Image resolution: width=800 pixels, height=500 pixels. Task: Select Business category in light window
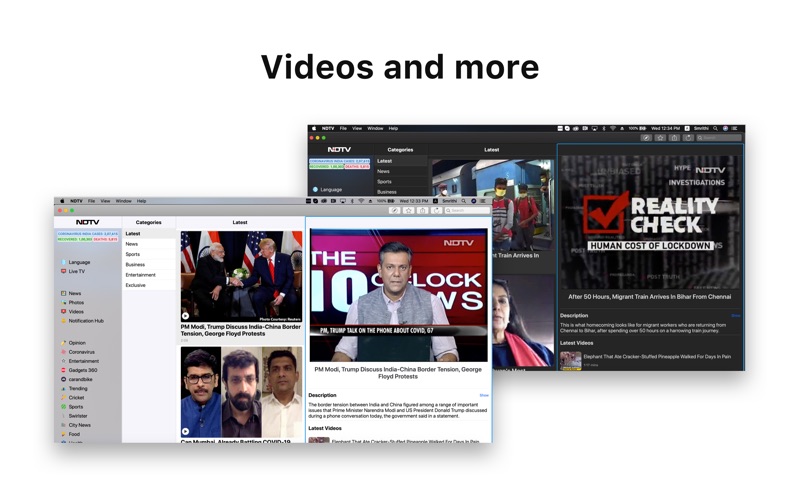coord(149,264)
